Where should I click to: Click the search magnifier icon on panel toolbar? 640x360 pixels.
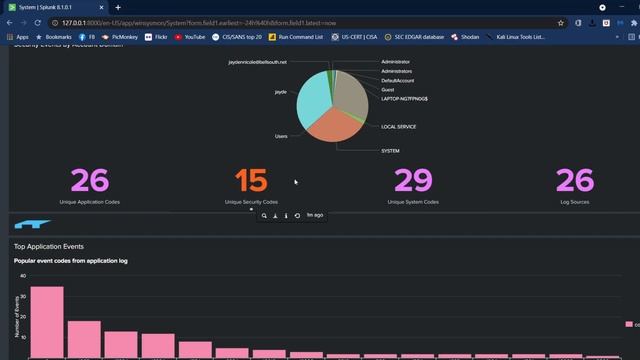coord(264,216)
